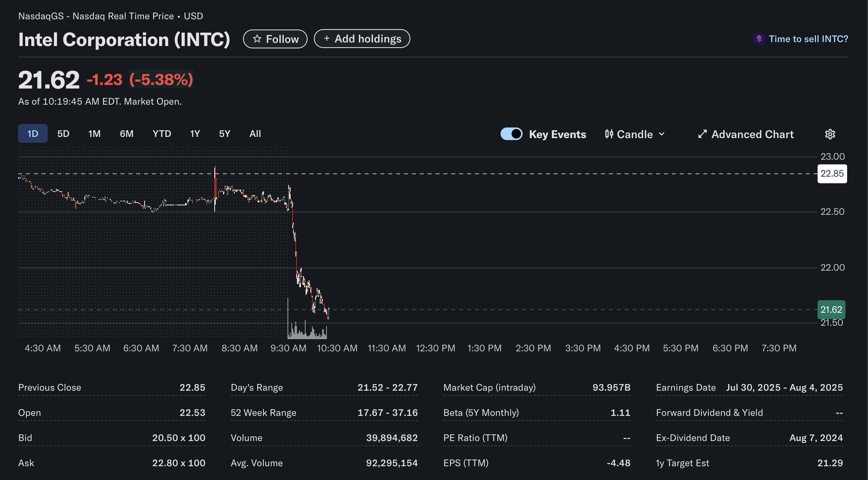The width and height of the screenshot is (868, 480).
Task: Switch chart to 1Y range
Action: pos(195,134)
